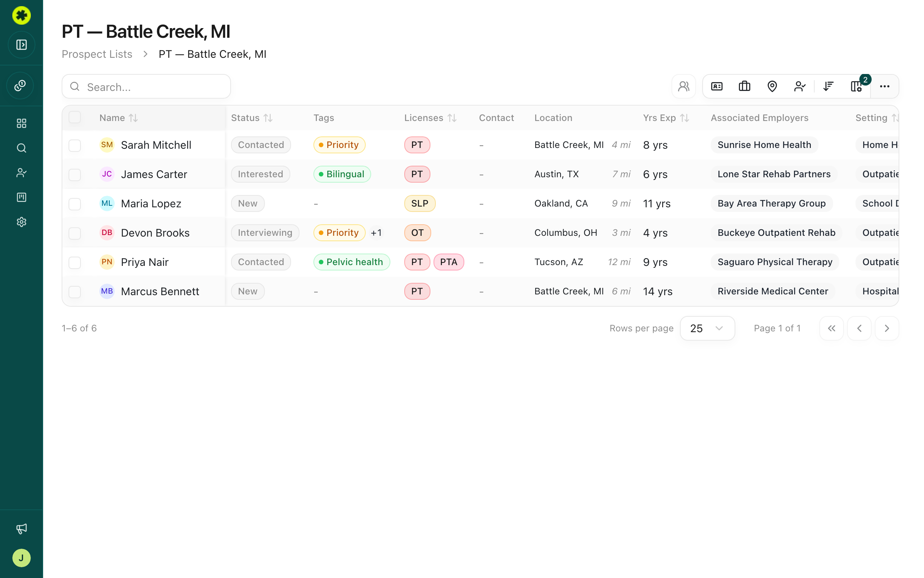Click the SLP license badge
The height and width of the screenshot is (578, 924).
(x=420, y=203)
